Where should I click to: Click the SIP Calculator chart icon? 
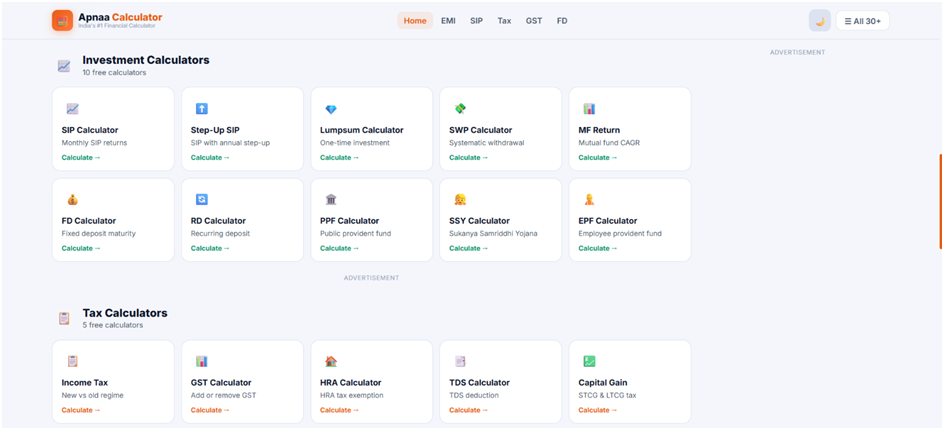pyautogui.click(x=73, y=109)
